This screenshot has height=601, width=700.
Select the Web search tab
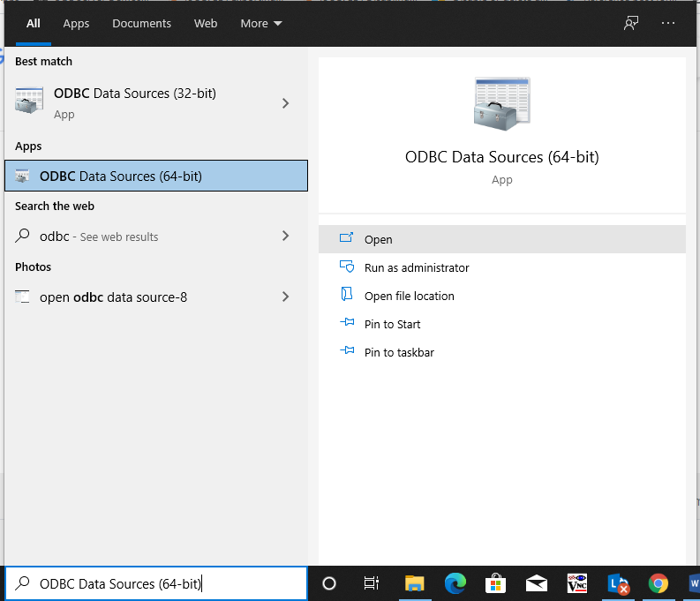point(206,24)
